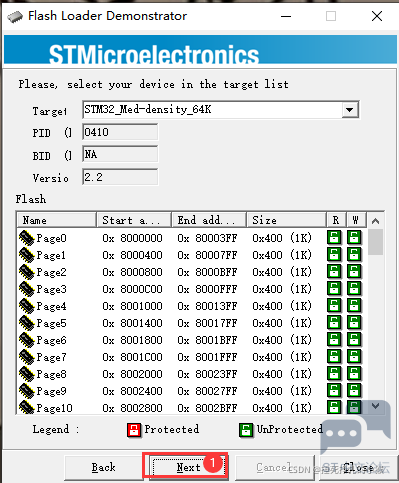Click the flash list scroll up arrow

(375, 221)
